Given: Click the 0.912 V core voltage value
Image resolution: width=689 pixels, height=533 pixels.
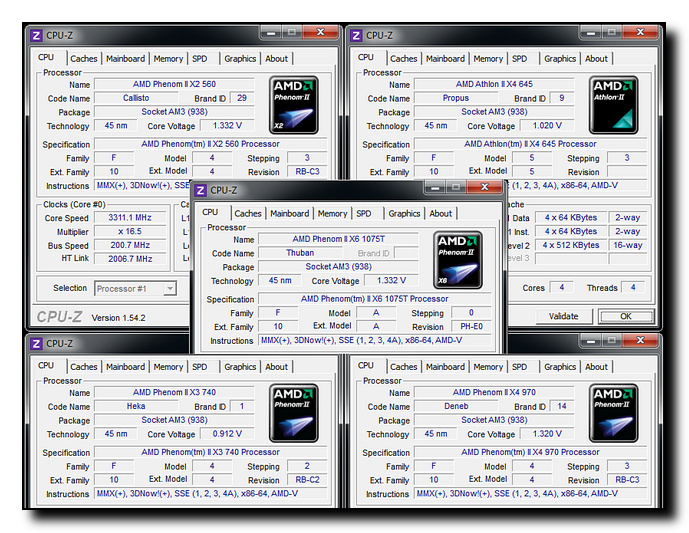Looking at the screenshot, I should coord(227,434).
